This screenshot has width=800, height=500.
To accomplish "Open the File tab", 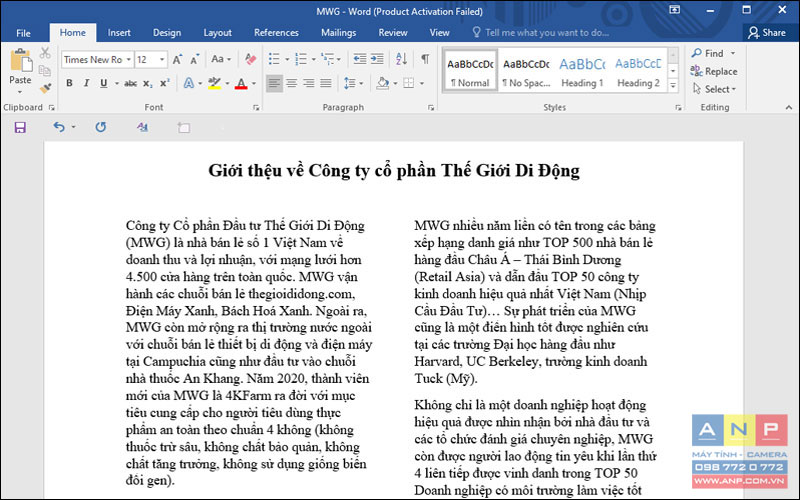I will [23, 33].
